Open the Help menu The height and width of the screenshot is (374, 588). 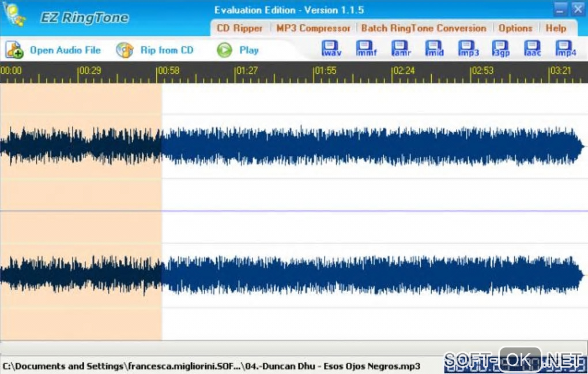click(x=556, y=28)
